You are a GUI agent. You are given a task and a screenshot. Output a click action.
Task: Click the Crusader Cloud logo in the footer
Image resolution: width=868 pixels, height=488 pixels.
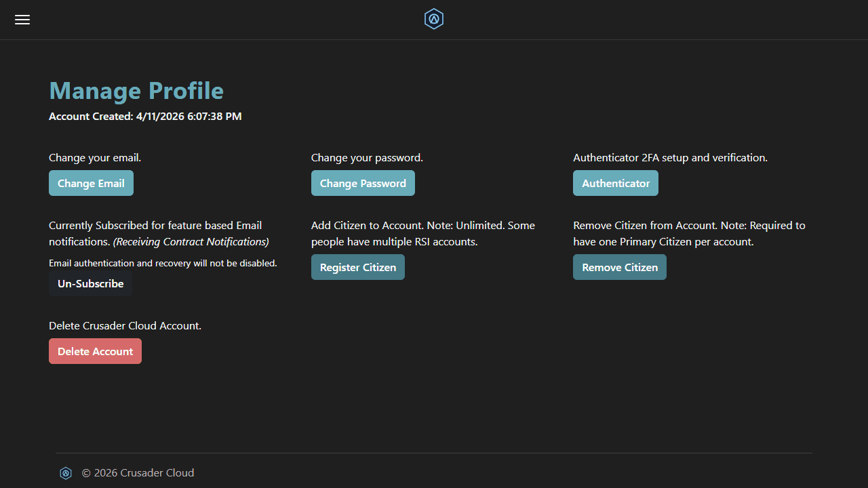click(66, 473)
